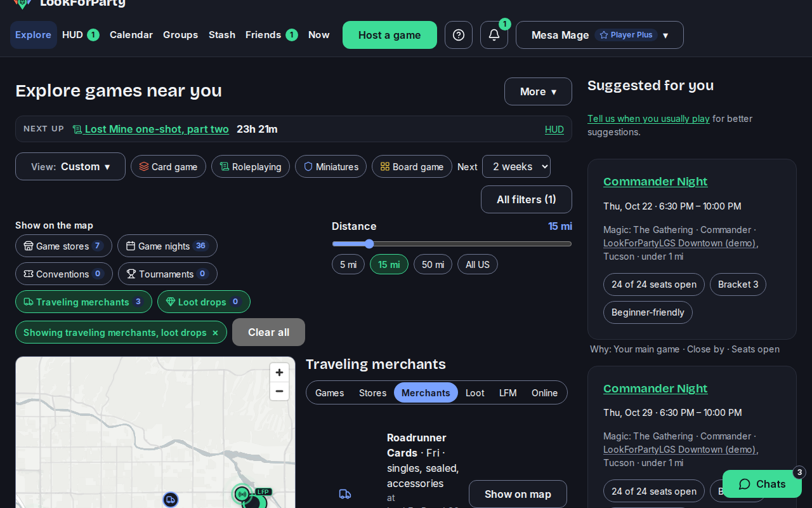This screenshot has width=812, height=508.
Task: Toggle the Board game filter
Action: [x=412, y=166]
